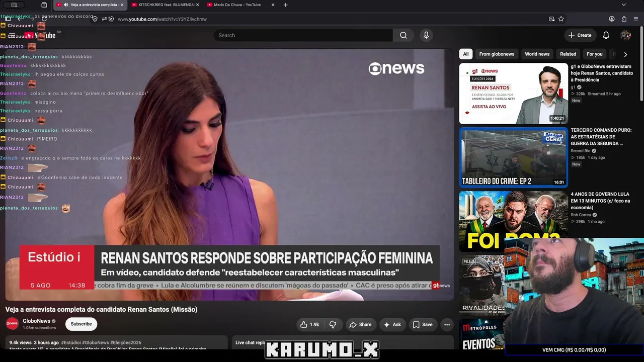Screen dimensions: 644x362
Task: Select the 'Related' filter chip
Action: [x=568, y=54]
